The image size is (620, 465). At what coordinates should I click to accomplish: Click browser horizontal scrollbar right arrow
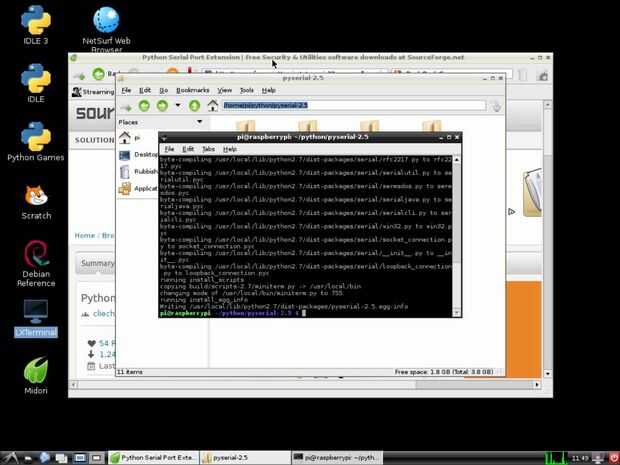537,384
